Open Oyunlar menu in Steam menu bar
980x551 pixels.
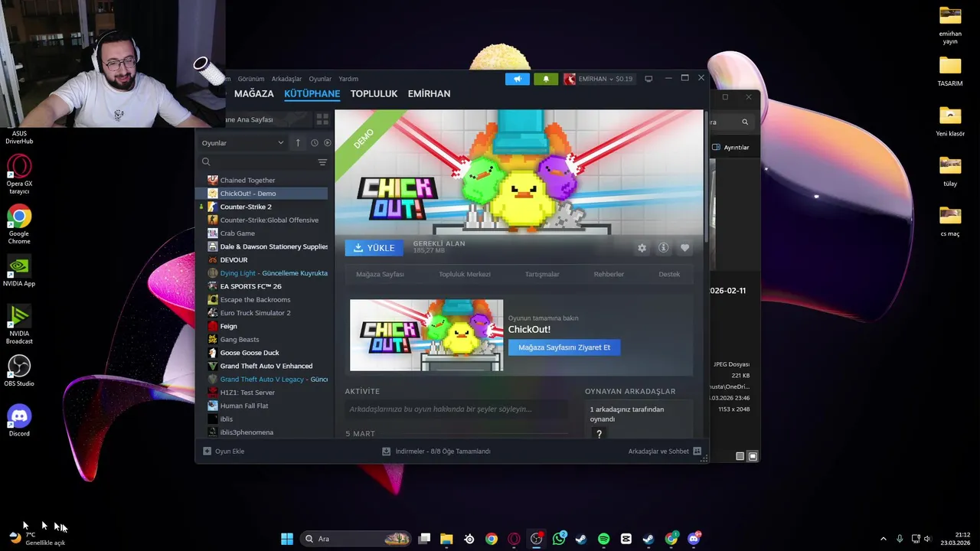click(x=320, y=79)
